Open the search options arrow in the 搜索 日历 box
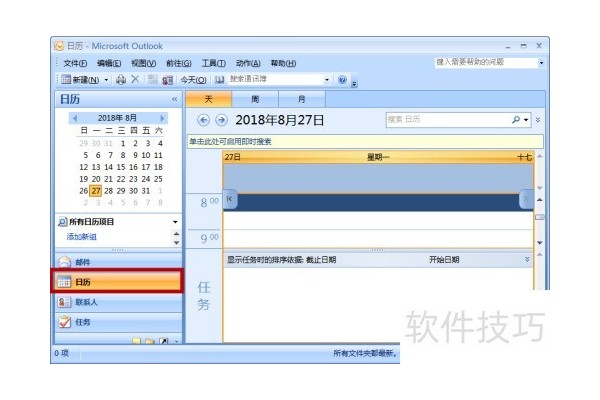Screen dimensions: 600x400 click(526, 120)
